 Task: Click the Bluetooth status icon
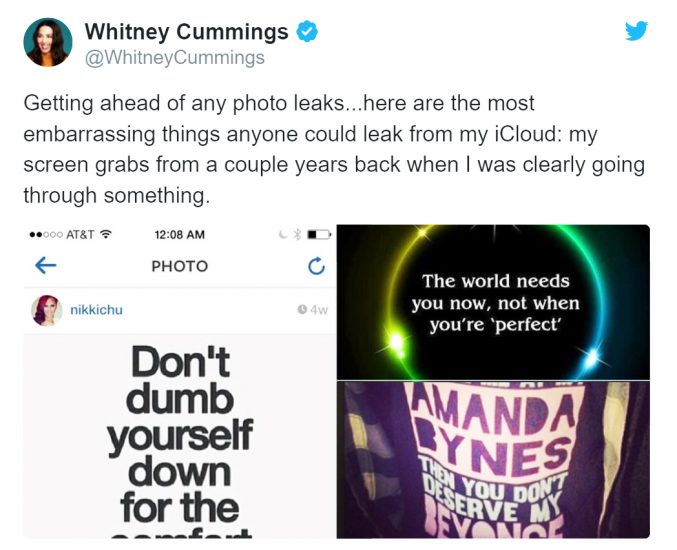297,234
